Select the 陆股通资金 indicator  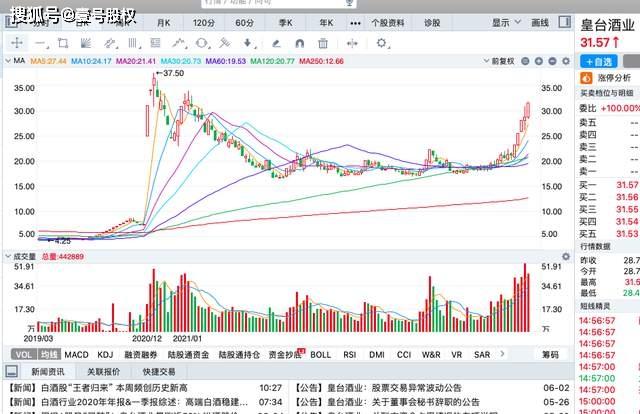pos(188,355)
